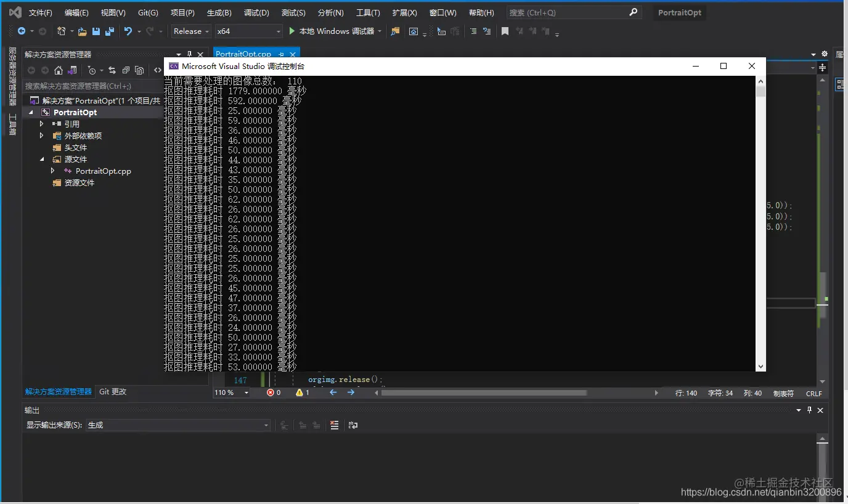The width and height of the screenshot is (848, 504).
Task: Click Solution Explorer search field
Action: pos(92,86)
